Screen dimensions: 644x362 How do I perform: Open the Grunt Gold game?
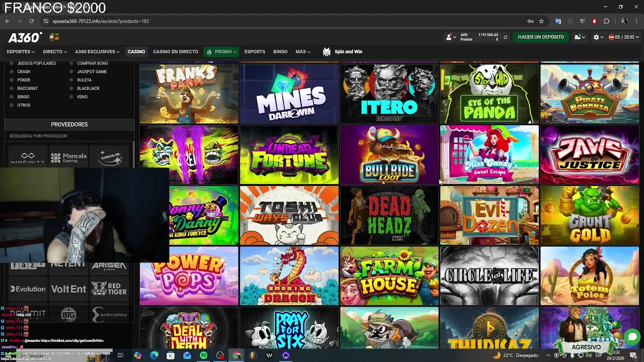590,216
